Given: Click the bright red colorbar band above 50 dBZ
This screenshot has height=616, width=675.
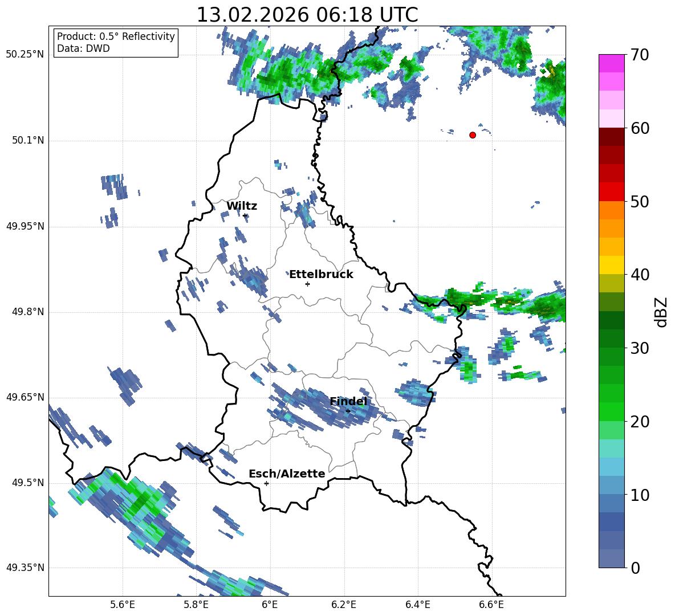Looking at the screenshot, I should coord(611,192).
